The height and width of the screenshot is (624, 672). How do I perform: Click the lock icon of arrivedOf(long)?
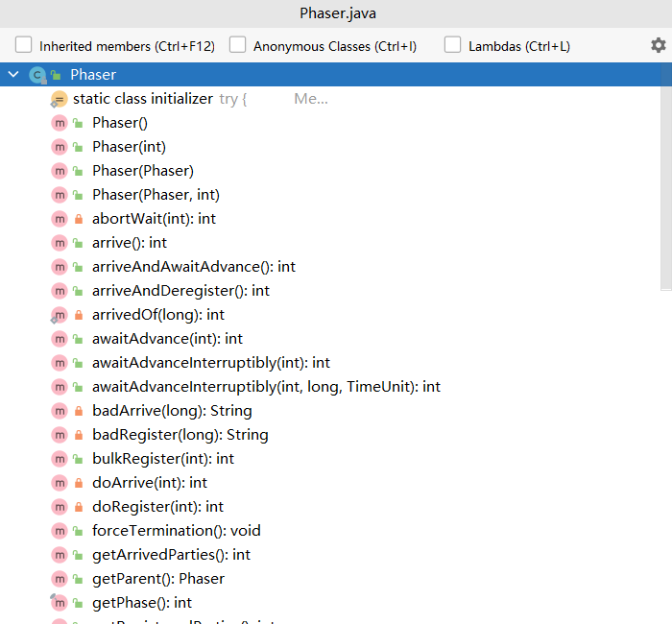tap(79, 315)
